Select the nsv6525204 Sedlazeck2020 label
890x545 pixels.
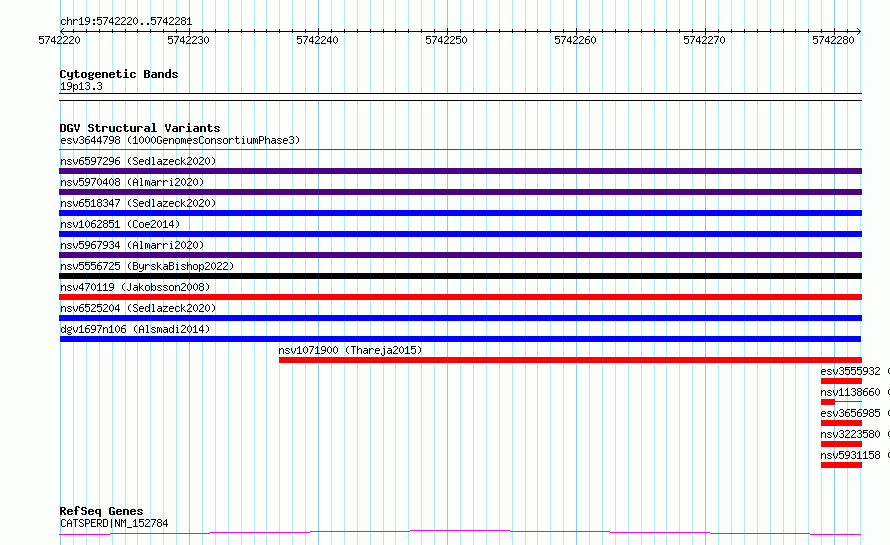138,308
